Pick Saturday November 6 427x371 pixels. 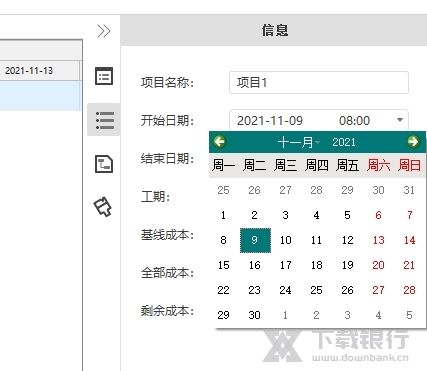pyautogui.click(x=379, y=215)
